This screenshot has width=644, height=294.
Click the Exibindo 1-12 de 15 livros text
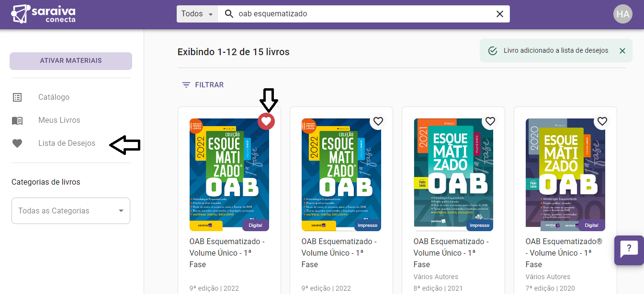pos(233,51)
